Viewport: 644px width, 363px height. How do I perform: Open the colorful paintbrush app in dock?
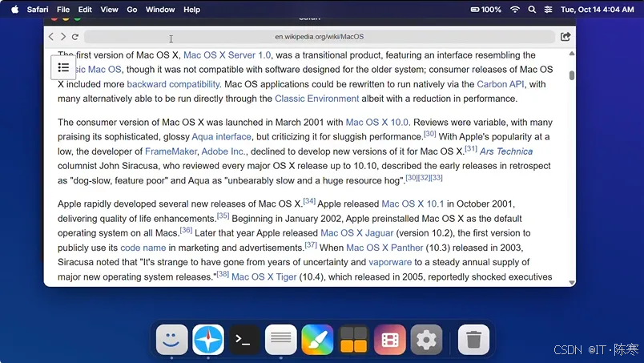pyautogui.click(x=317, y=340)
